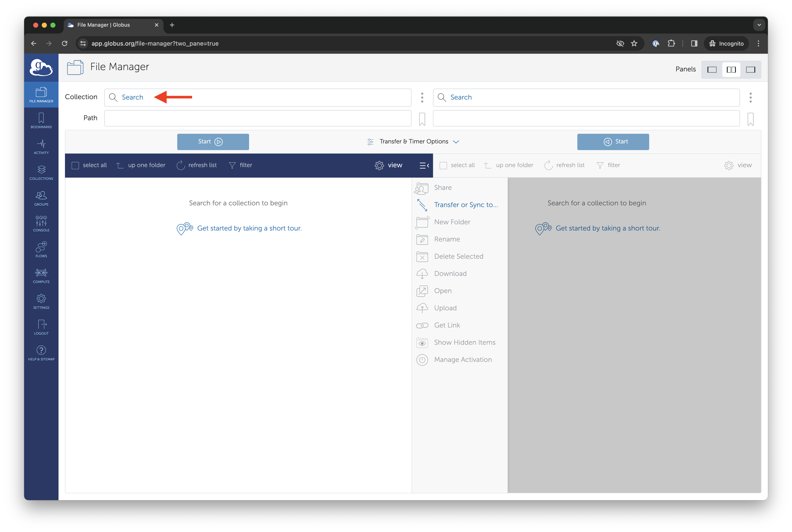Open the tab search dropdown arrow
The image size is (792, 532).
[x=759, y=25]
